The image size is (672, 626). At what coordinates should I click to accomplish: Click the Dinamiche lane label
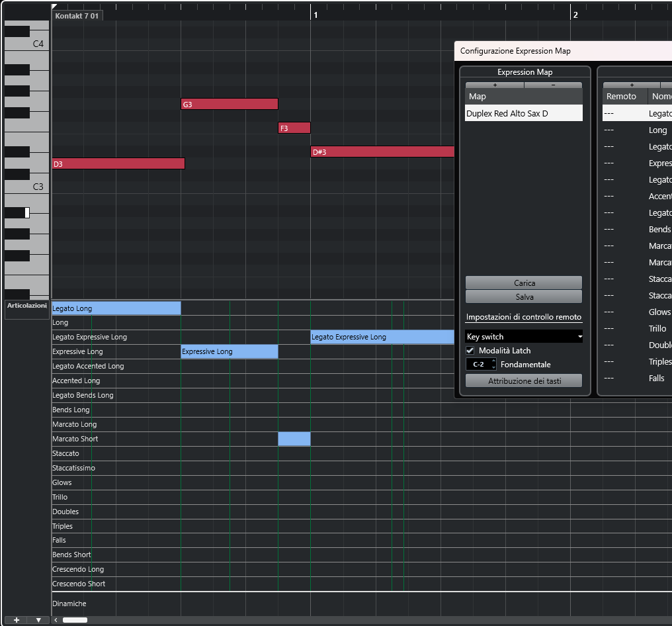pos(69,604)
